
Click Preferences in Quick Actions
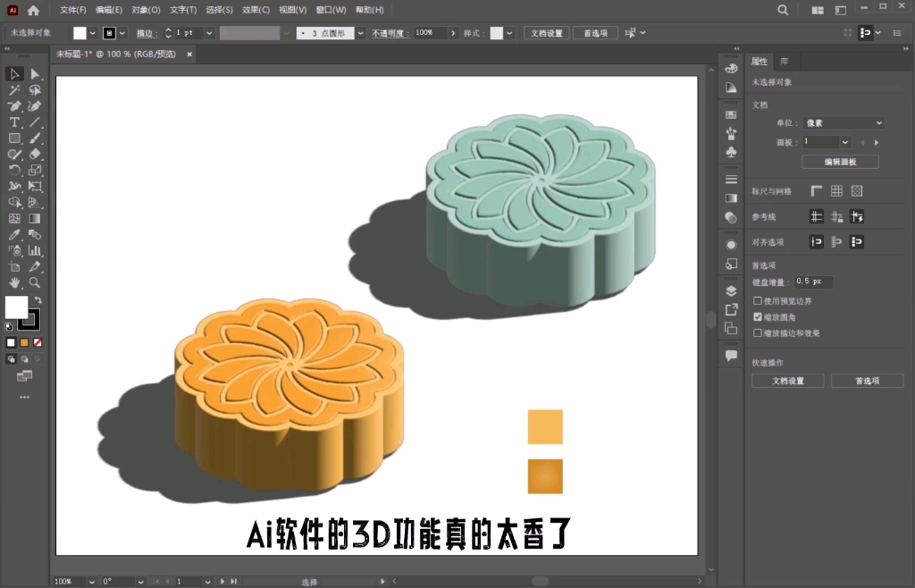coord(867,381)
